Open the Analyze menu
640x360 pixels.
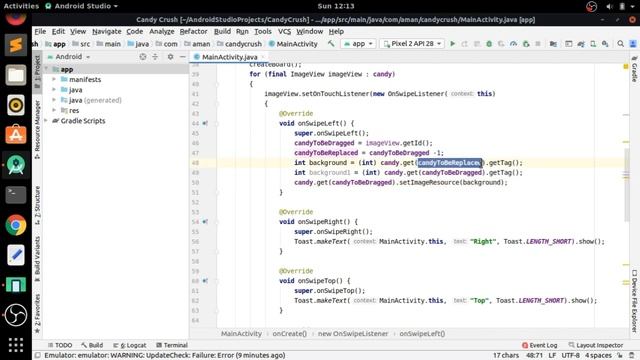tap(162, 31)
